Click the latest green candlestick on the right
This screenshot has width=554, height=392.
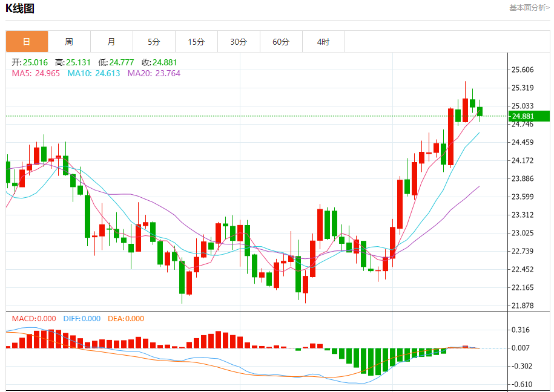pos(480,111)
